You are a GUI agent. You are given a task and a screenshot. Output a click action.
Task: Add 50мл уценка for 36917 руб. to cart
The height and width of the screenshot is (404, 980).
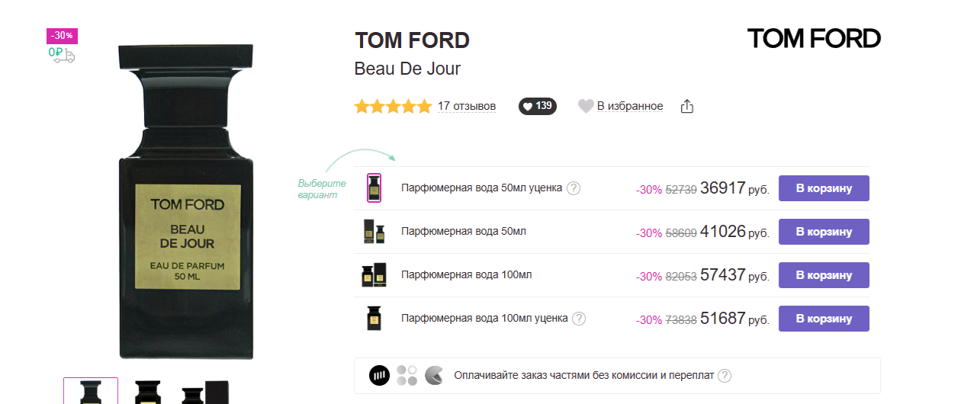tap(823, 188)
